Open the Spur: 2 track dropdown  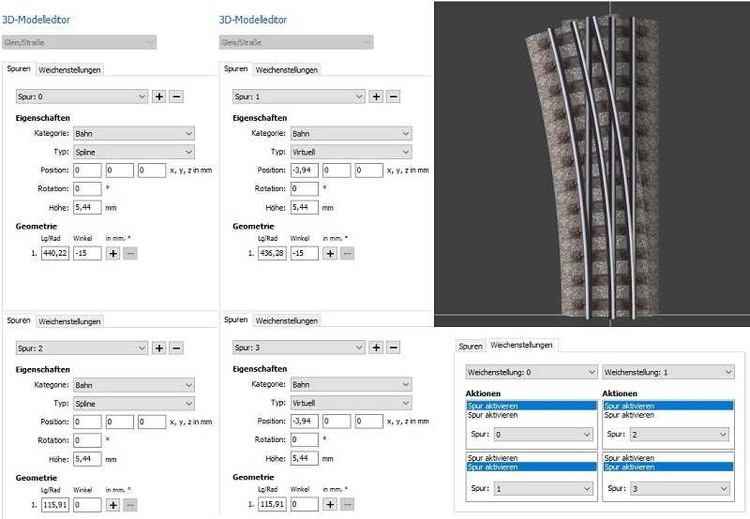tap(82, 348)
